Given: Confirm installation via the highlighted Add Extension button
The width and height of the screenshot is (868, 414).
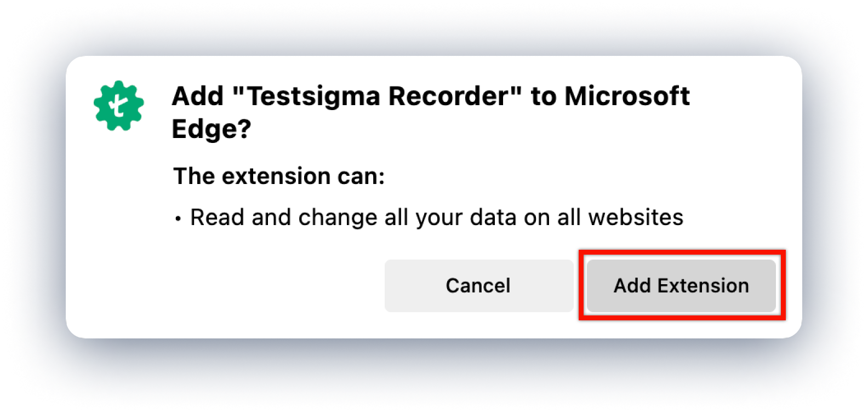Looking at the screenshot, I should point(681,285).
